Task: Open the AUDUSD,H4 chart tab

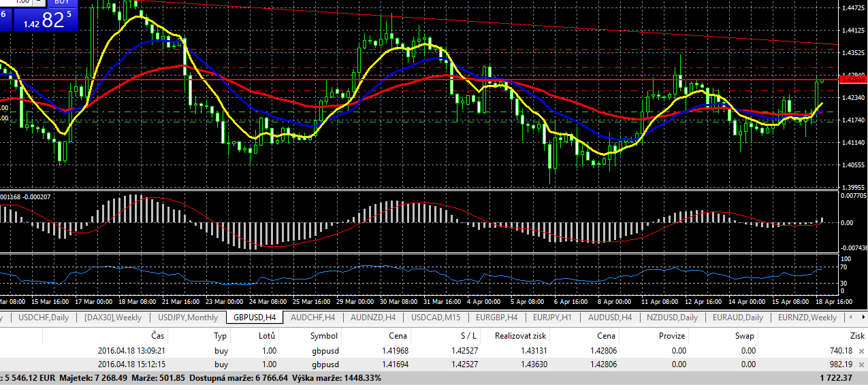Action: click(x=610, y=318)
